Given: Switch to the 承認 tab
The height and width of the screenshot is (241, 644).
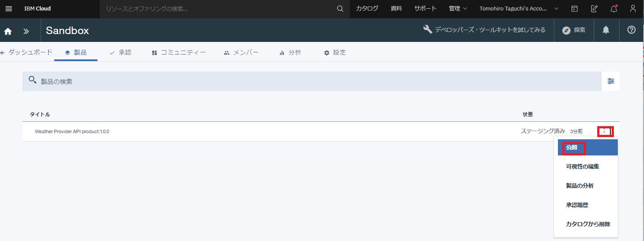Looking at the screenshot, I should 120,52.
